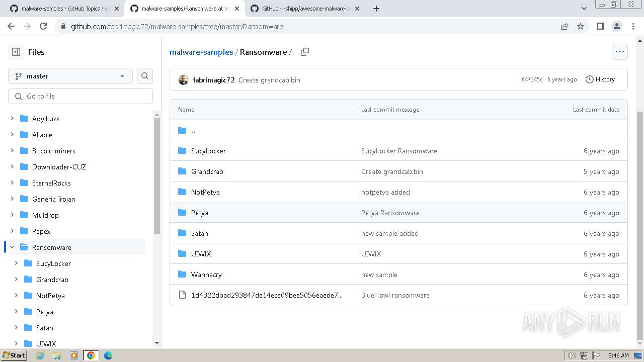Screen dimensions: 644x362
Task: Open commit hash 647345c link
Action: (532, 79)
